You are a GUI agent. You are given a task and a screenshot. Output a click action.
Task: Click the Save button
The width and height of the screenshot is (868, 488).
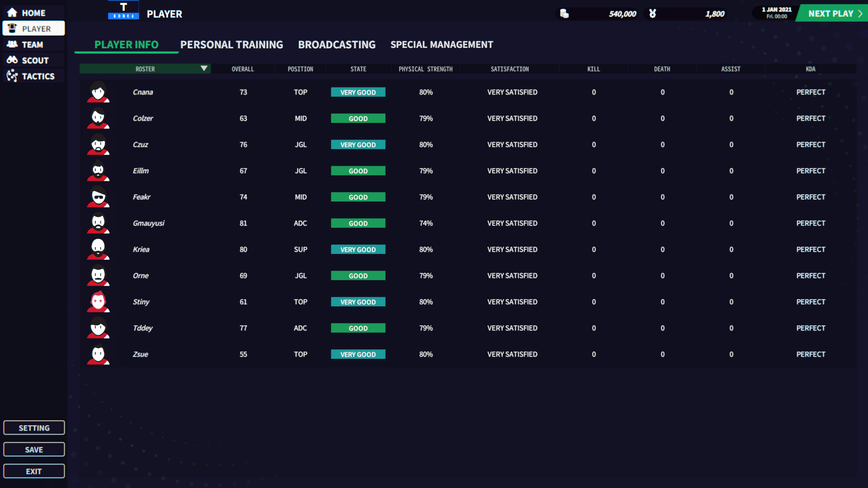[x=34, y=450]
